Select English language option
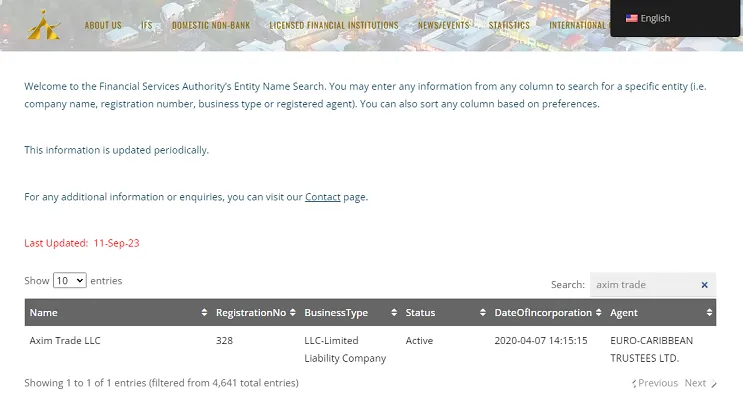 click(x=655, y=18)
